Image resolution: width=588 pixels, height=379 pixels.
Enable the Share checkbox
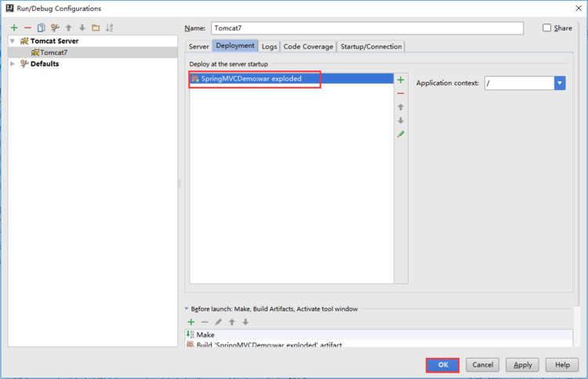pos(546,27)
